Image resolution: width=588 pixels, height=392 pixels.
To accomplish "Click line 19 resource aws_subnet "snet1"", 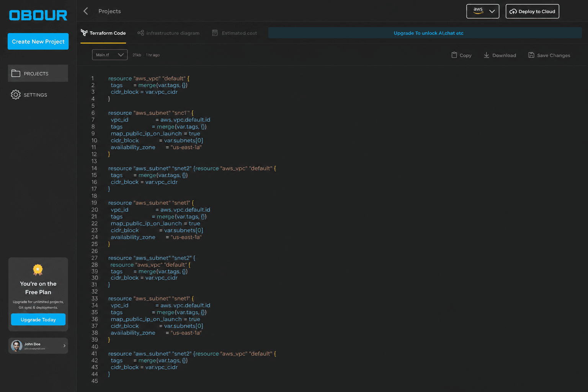I will click(151, 203).
